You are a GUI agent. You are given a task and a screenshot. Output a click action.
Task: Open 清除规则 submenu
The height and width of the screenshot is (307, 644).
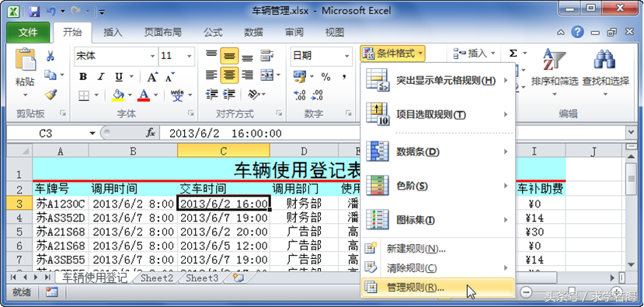click(437, 268)
